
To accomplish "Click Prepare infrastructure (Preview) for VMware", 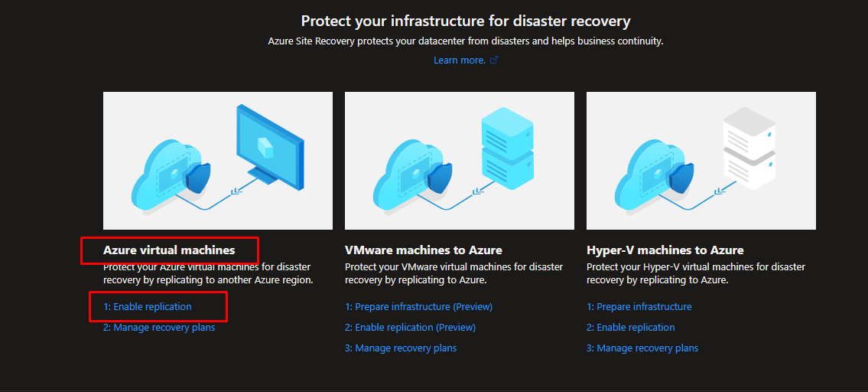I will [418, 306].
